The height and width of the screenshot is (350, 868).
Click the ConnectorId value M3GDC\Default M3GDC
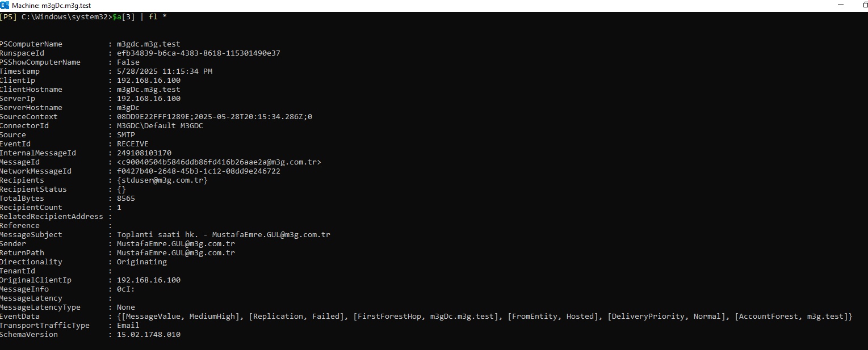coord(160,126)
